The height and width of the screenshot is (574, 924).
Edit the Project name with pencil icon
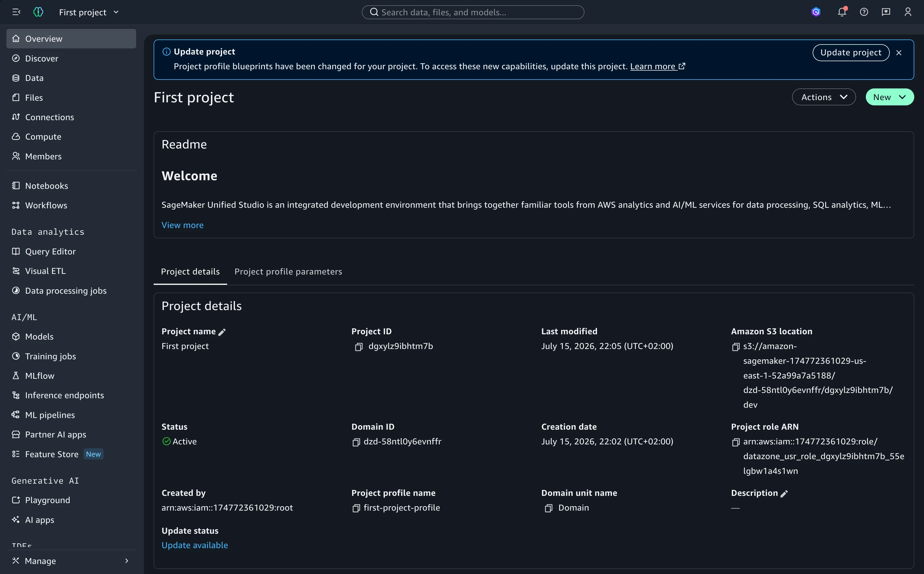222,332
